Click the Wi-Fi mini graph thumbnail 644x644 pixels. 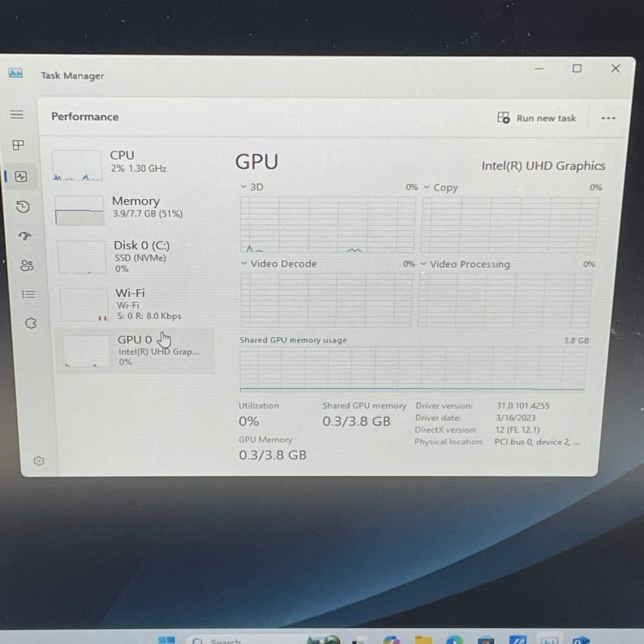click(x=84, y=305)
